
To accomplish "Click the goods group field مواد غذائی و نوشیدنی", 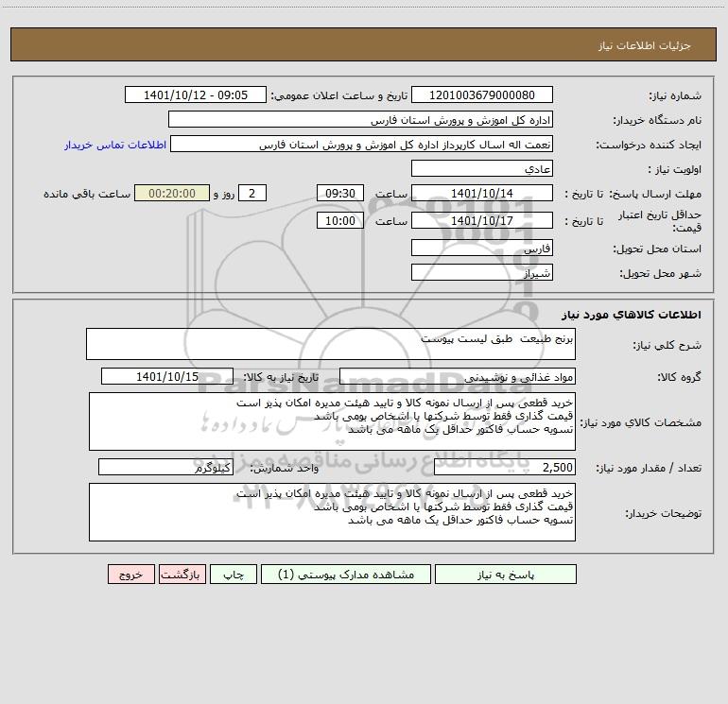I will pyautogui.click(x=458, y=376).
